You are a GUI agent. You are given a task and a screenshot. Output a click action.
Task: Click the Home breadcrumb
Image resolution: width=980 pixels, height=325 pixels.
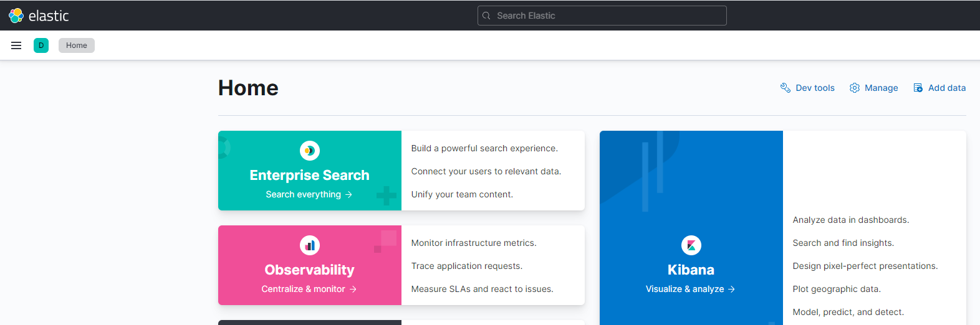[77, 45]
